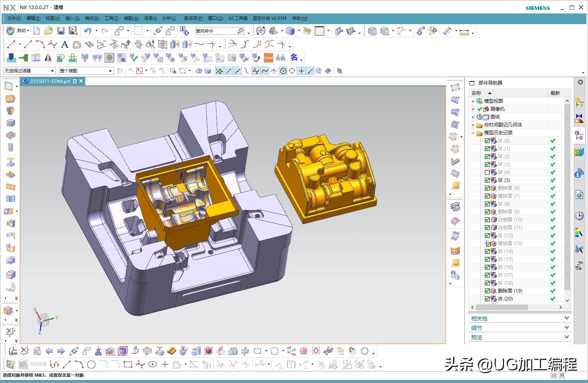Click the 启动 start button
588x383 pixels.
(x=18, y=31)
